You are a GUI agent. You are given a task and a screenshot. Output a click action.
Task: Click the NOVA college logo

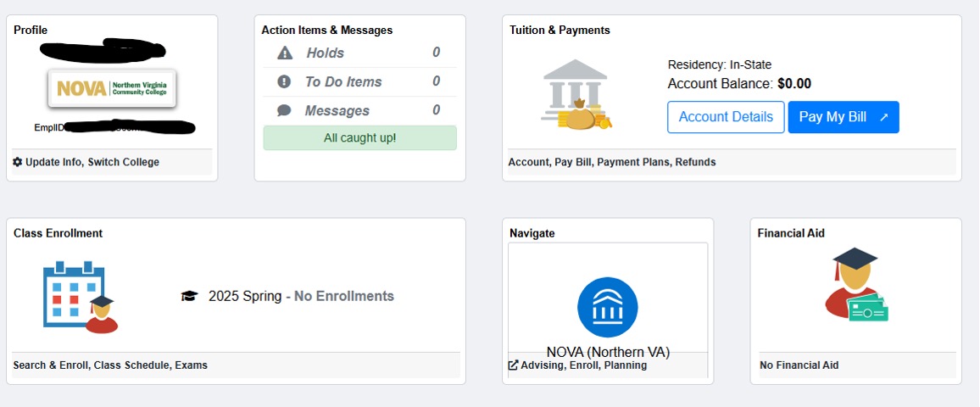tap(113, 88)
